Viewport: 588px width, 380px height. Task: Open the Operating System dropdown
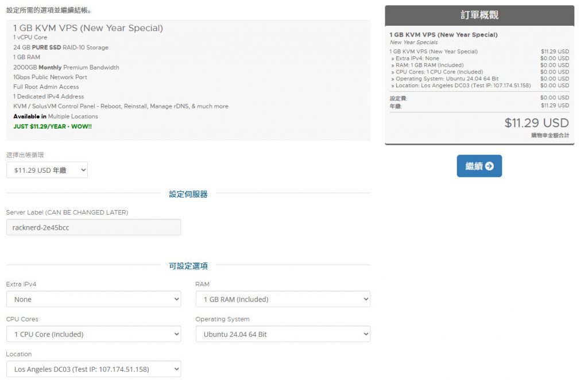coord(283,334)
